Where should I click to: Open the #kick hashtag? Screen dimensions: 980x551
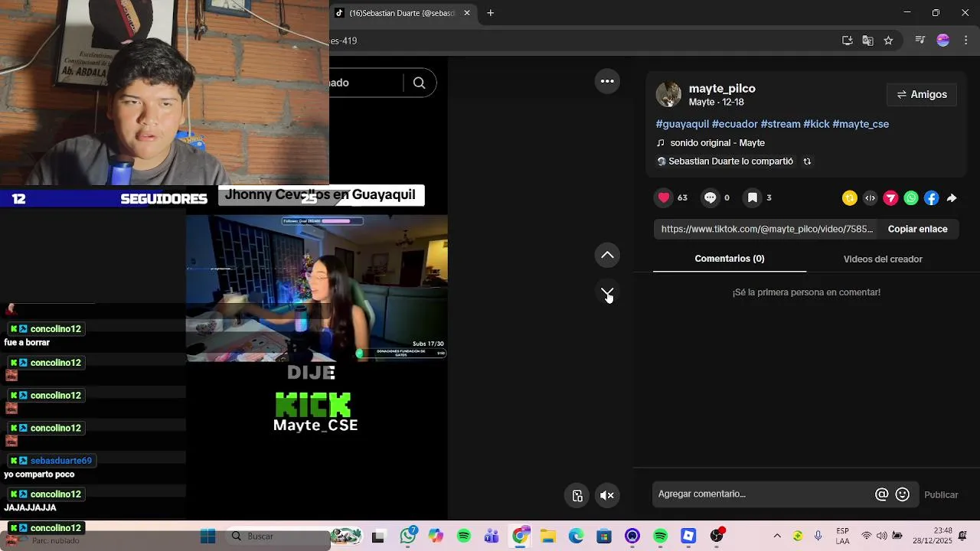pyautogui.click(x=816, y=124)
